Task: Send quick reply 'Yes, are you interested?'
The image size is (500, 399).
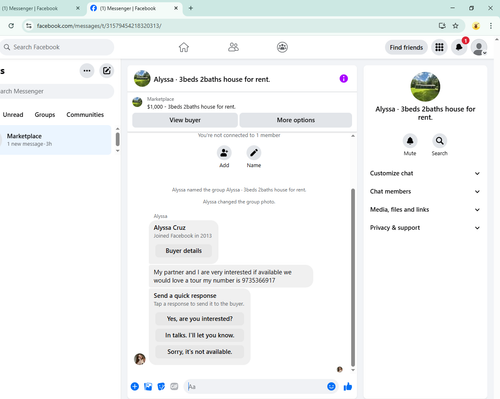Action: 200,319
